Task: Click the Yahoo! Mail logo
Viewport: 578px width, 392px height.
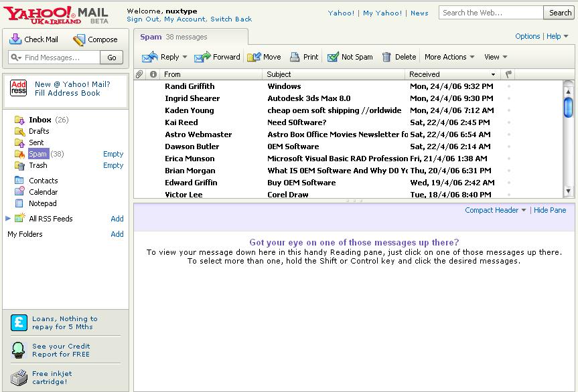Action: coord(56,15)
